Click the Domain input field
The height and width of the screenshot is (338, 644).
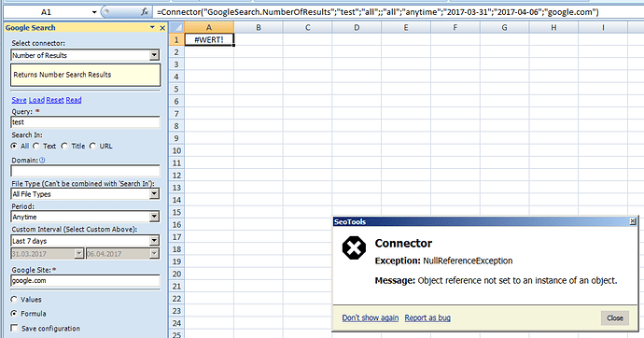(x=86, y=171)
